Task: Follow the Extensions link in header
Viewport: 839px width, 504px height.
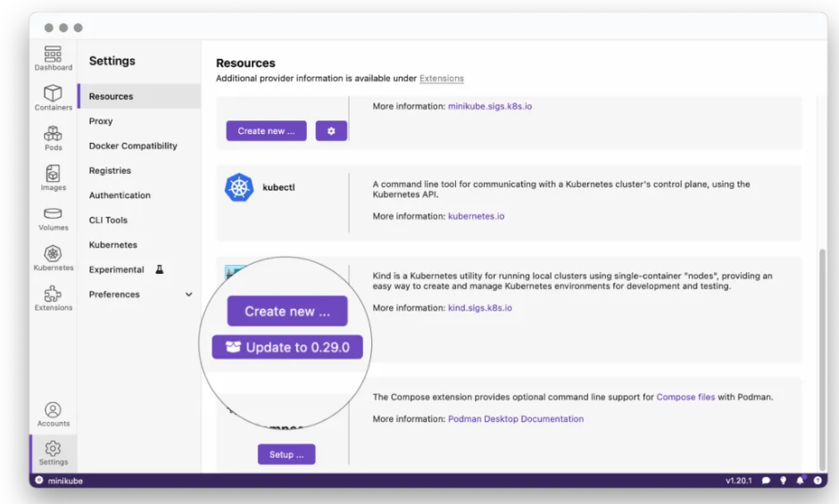Action: 442,78
